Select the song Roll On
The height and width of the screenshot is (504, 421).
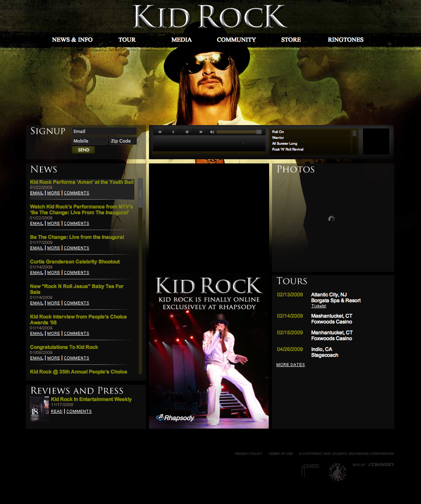click(x=311, y=132)
